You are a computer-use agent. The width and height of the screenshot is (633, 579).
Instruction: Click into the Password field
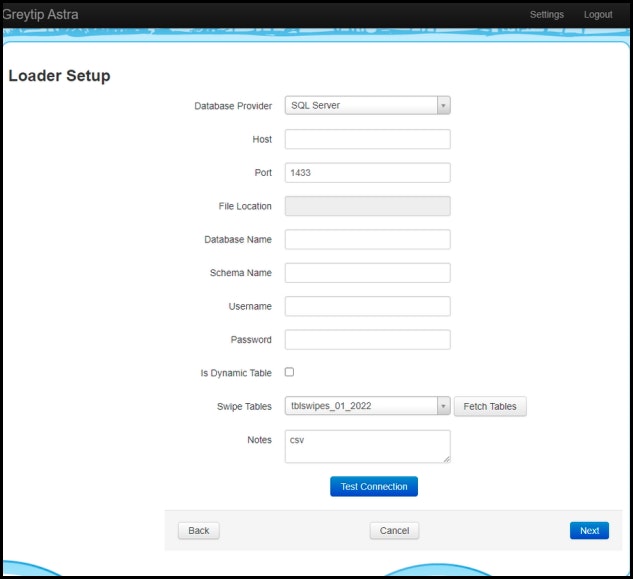coord(367,340)
